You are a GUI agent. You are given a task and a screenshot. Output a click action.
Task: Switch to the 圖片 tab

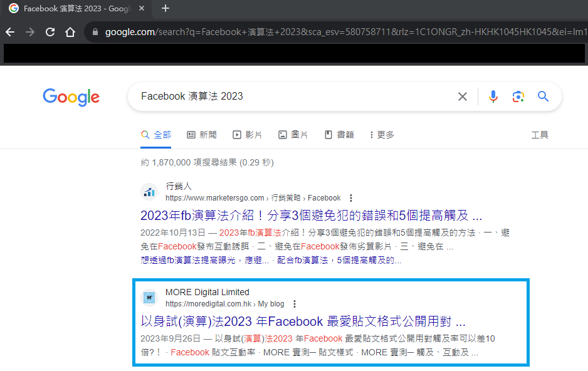click(x=293, y=135)
